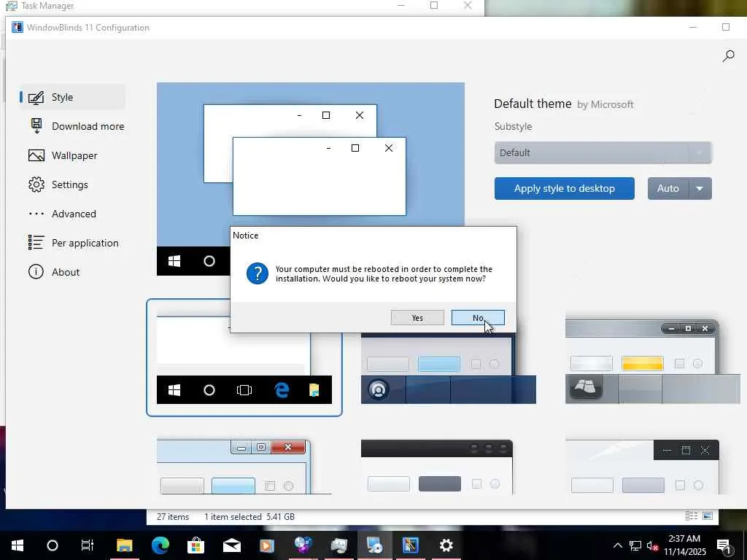Image resolution: width=747 pixels, height=560 pixels.
Task: Click Apply style to desktop button
Action: [564, 189]
